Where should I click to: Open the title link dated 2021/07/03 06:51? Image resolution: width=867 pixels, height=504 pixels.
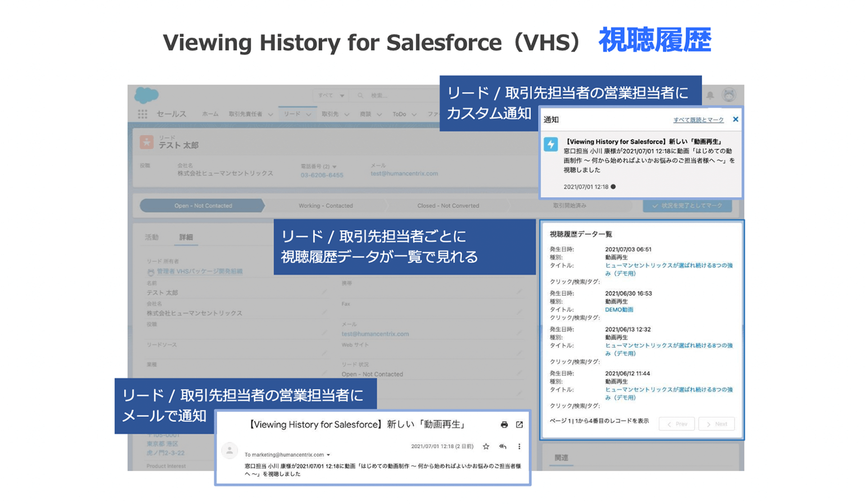[669, 269]
